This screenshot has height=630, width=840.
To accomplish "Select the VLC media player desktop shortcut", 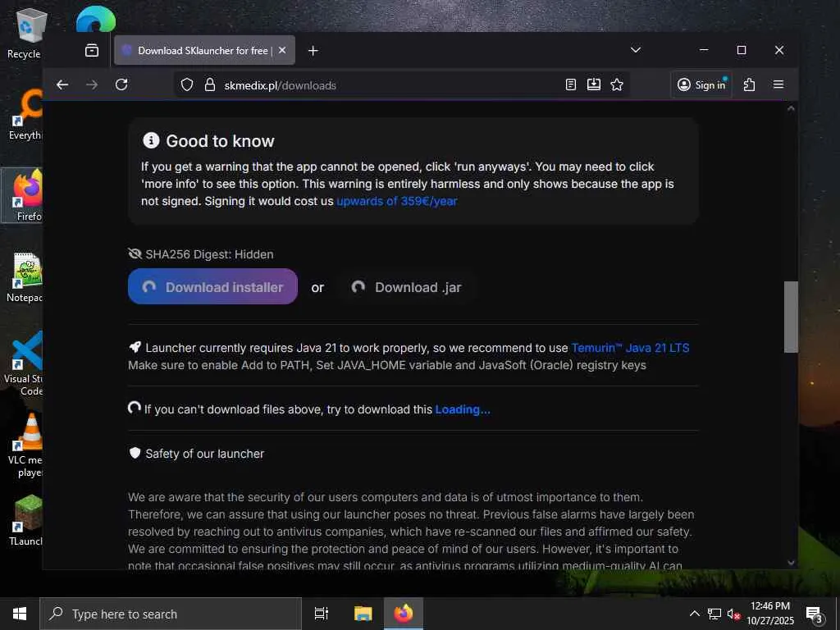I will pos(25,445).
